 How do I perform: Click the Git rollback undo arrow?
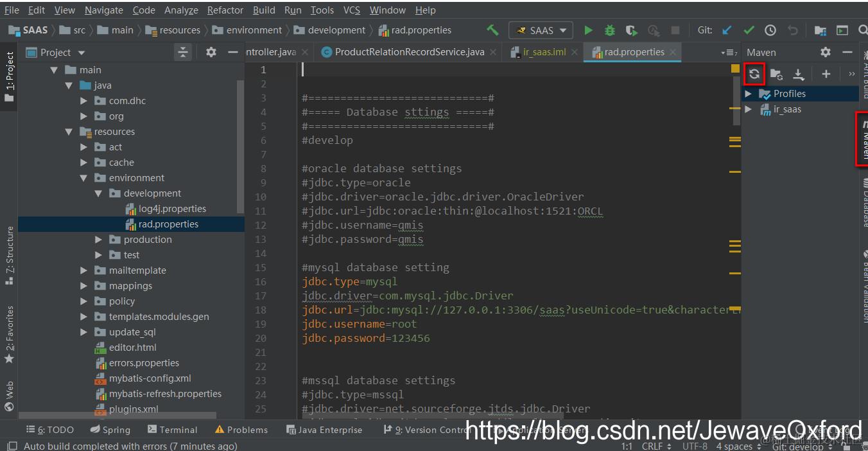pyautogui.click(x=792, y=30)
